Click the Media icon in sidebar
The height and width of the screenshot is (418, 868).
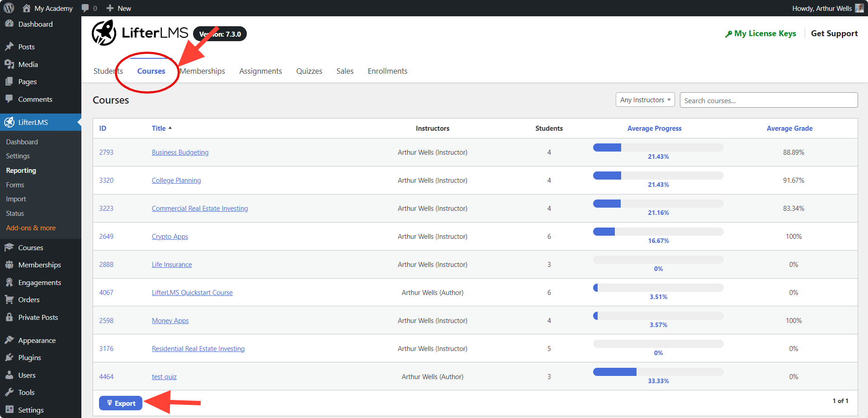point(9,64)
